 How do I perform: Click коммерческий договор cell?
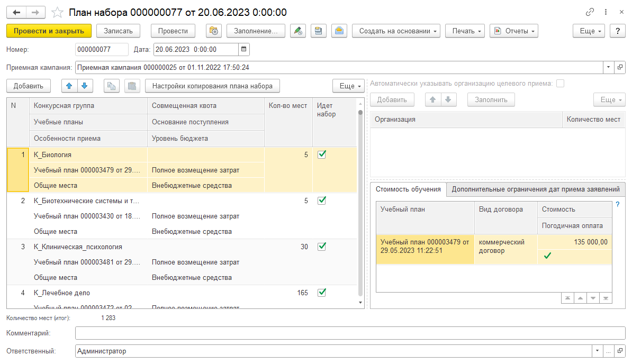505,249
